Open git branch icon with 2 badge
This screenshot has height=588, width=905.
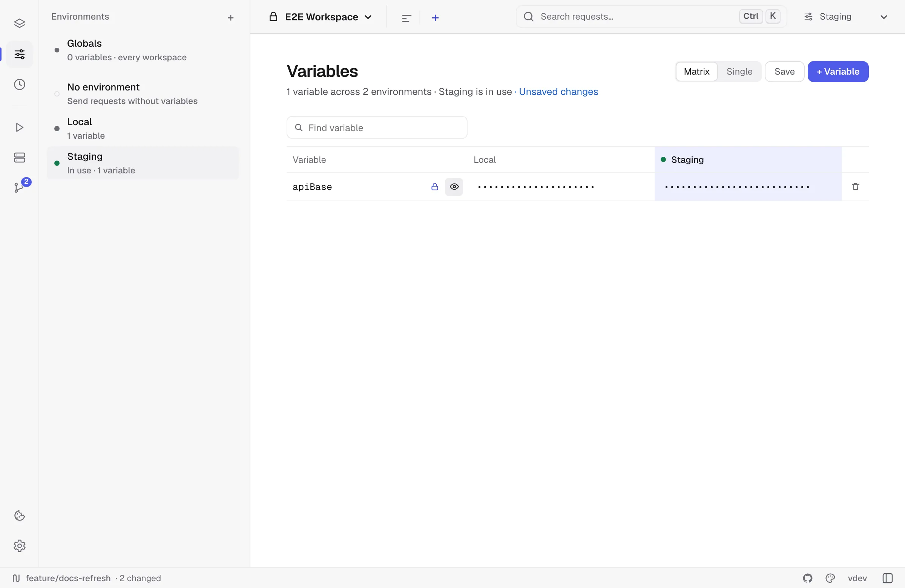(x=19, y=187)
